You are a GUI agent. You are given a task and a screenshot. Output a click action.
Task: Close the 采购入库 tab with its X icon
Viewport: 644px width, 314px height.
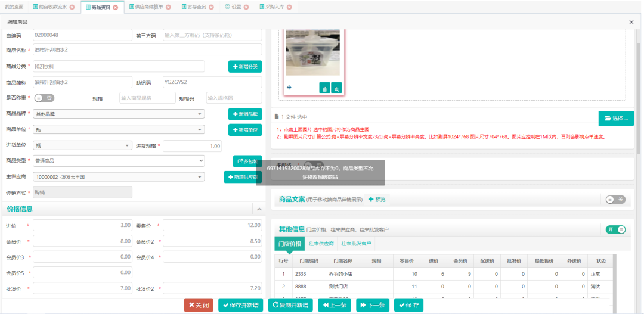pyautogui.click(x=289, y=7)
